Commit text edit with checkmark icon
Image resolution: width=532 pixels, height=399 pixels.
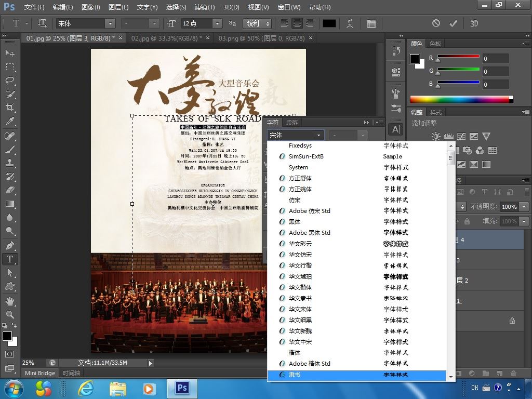453,23
